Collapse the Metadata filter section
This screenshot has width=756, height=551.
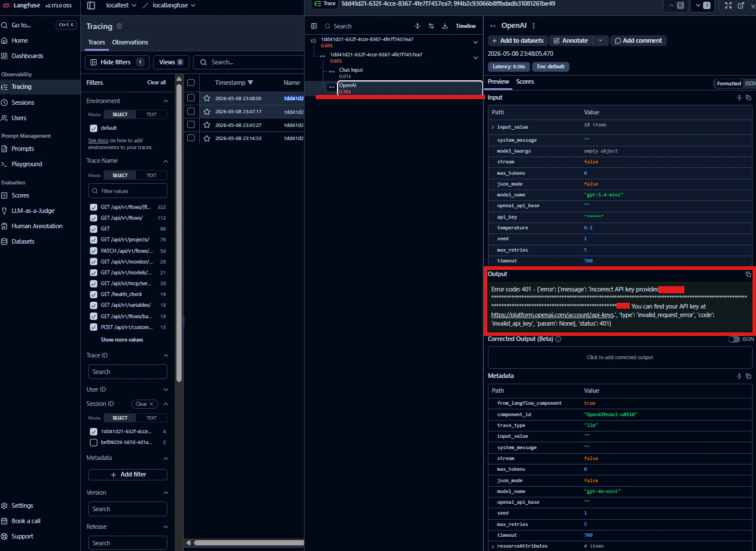[x=166, y=458]
